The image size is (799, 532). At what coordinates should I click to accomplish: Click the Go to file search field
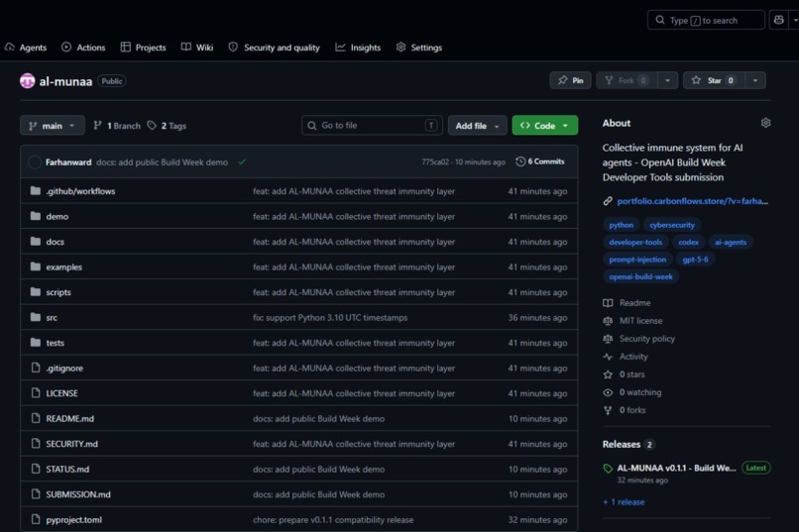[372, 125]
